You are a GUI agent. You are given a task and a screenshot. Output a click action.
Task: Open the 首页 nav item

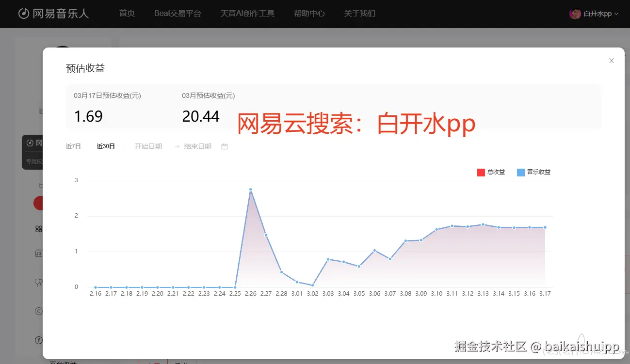(127, 14)
